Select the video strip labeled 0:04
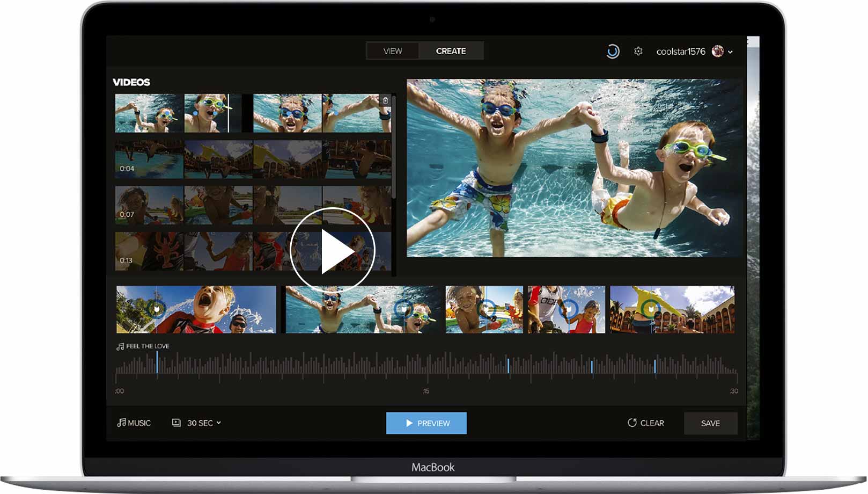The image size is (868, 494). pos(252,159)
